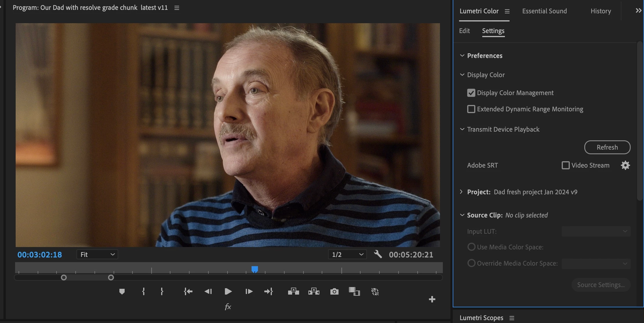
Task: Expand the Project section chevron
Action: [461, 192]
